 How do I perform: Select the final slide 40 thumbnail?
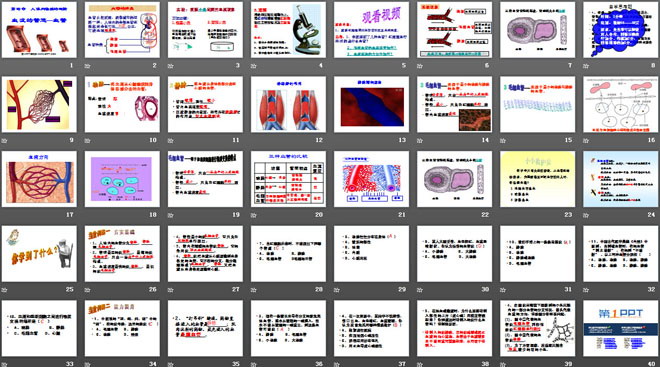(620, 328)
